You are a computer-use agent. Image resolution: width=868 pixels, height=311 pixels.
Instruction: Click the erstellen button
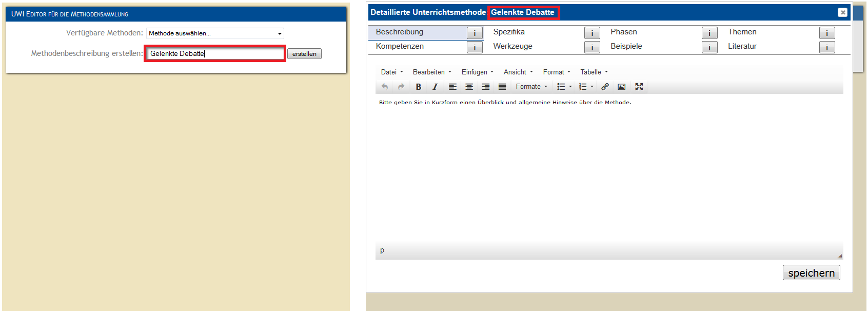tap(304, 54)
